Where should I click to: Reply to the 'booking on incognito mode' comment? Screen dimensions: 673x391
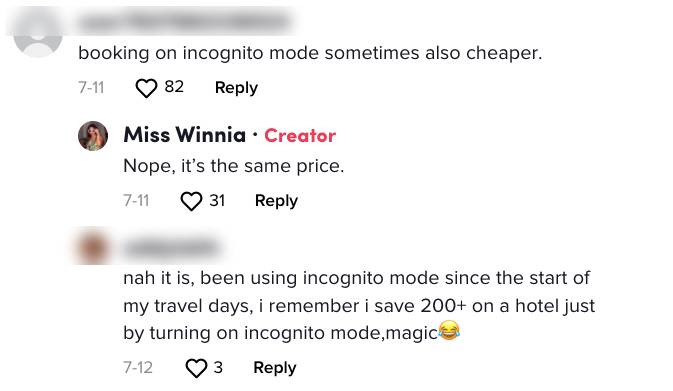tap(236, 88)
